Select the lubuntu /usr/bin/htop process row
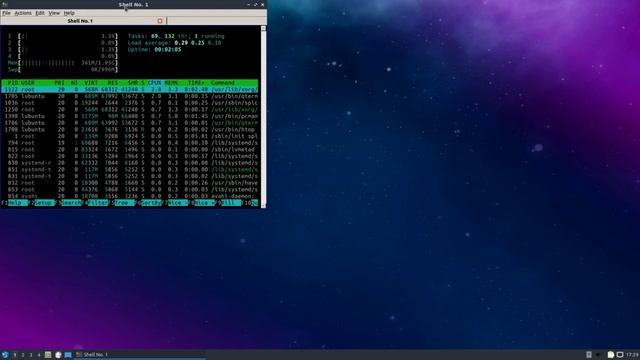This screenshot has height=360, width=640. (130, 129)
